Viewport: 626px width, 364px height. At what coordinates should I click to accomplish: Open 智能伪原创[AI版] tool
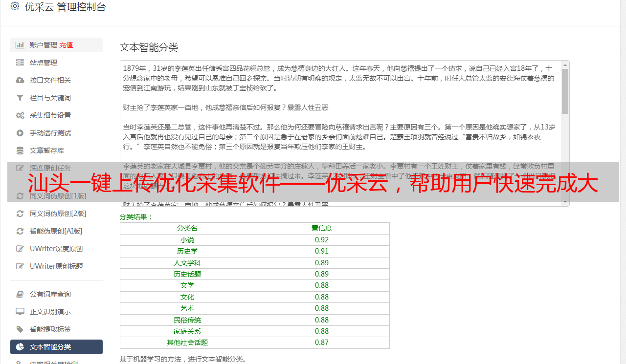[x=56, y=231]
